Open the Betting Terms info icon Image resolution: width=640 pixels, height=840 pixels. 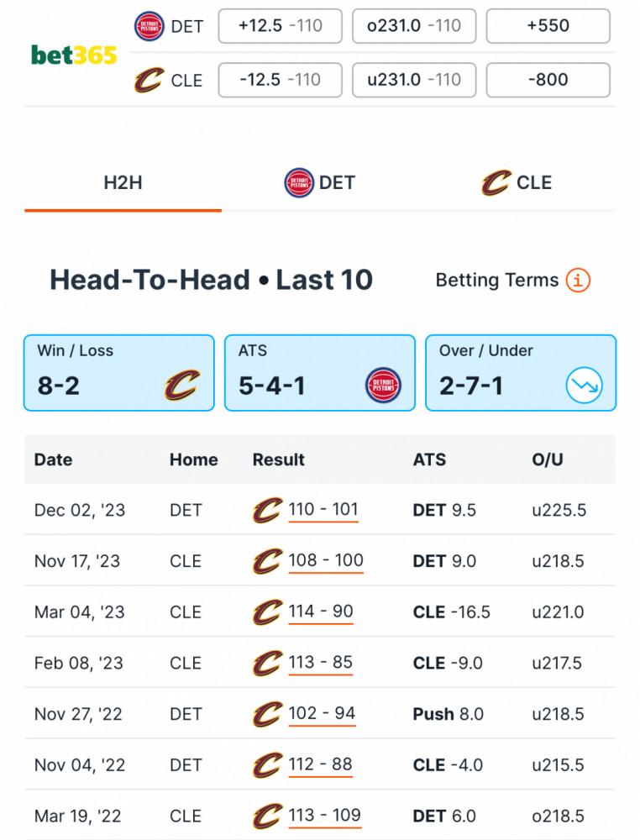point(578,281)
